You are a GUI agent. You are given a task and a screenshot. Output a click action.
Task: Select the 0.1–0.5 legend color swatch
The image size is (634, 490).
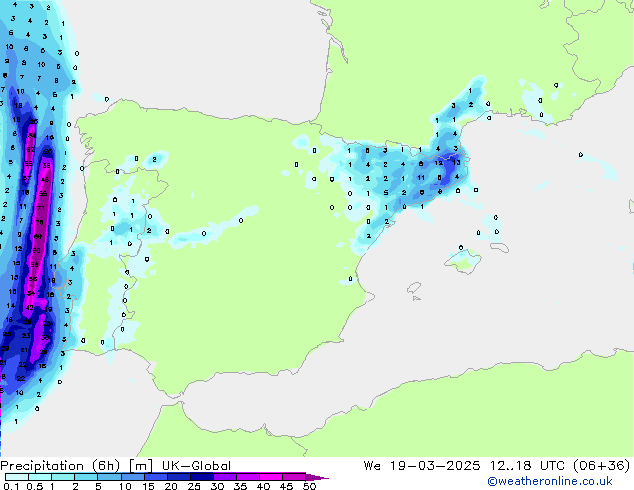(x=17, y=477)
